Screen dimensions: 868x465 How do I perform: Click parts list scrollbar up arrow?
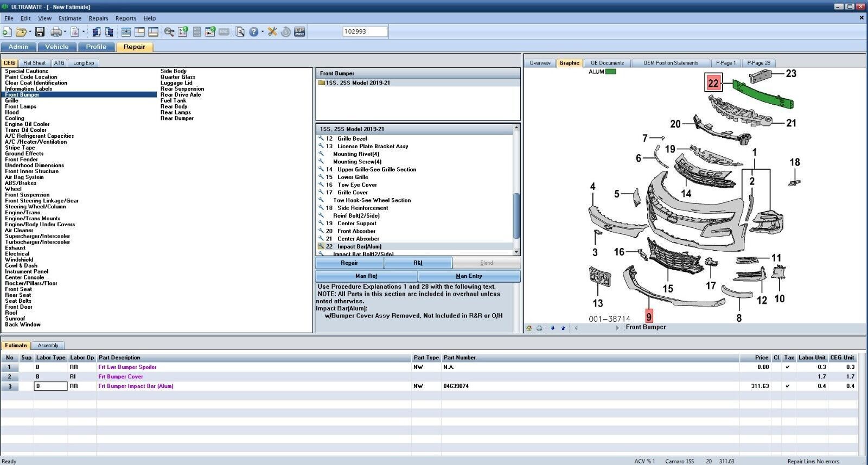point(516,128)
